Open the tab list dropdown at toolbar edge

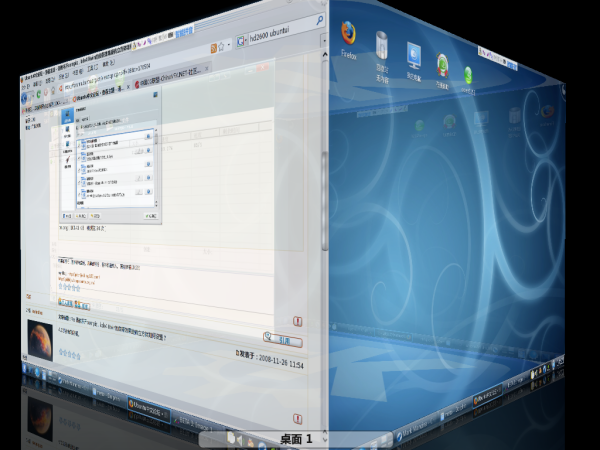[x=324, y=39]
